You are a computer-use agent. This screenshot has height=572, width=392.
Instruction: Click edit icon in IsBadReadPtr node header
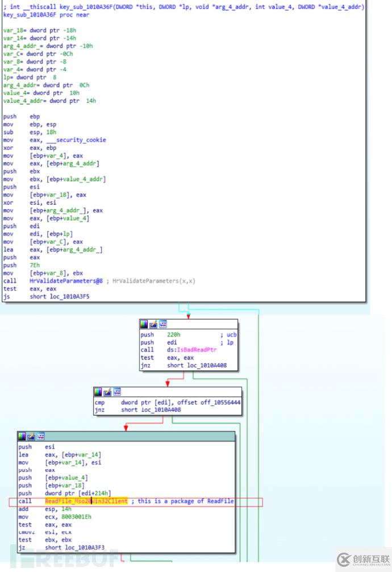(x=153, y=324)
